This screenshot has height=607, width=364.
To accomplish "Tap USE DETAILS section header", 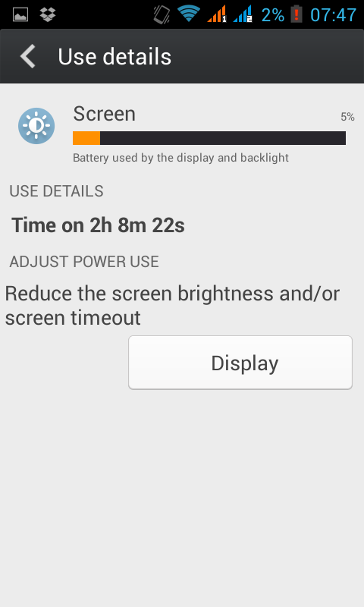I will click(x=56, y=191).
